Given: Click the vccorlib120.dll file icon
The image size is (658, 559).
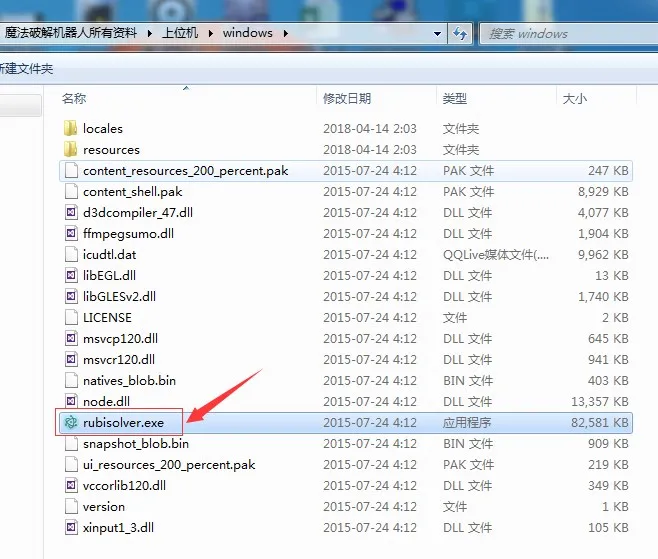Looking at the screenshot, I should (x=71, y=485).
